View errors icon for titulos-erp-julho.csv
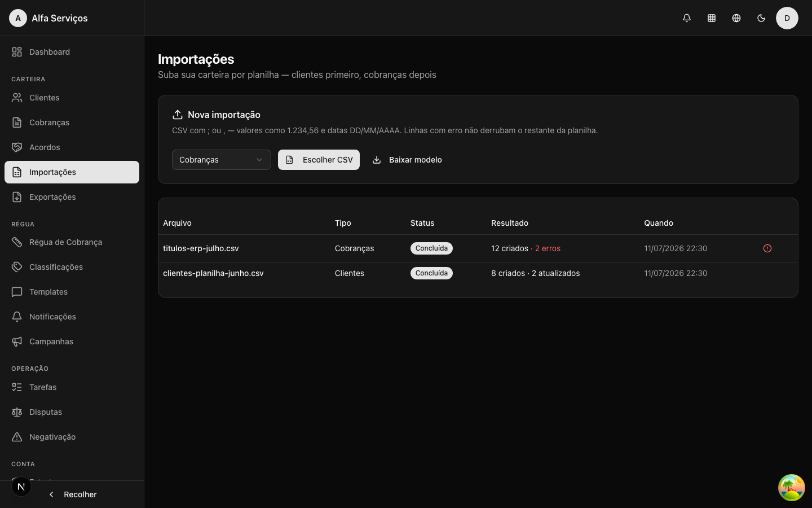Screen dimensions: 812x508 point(767,248)
